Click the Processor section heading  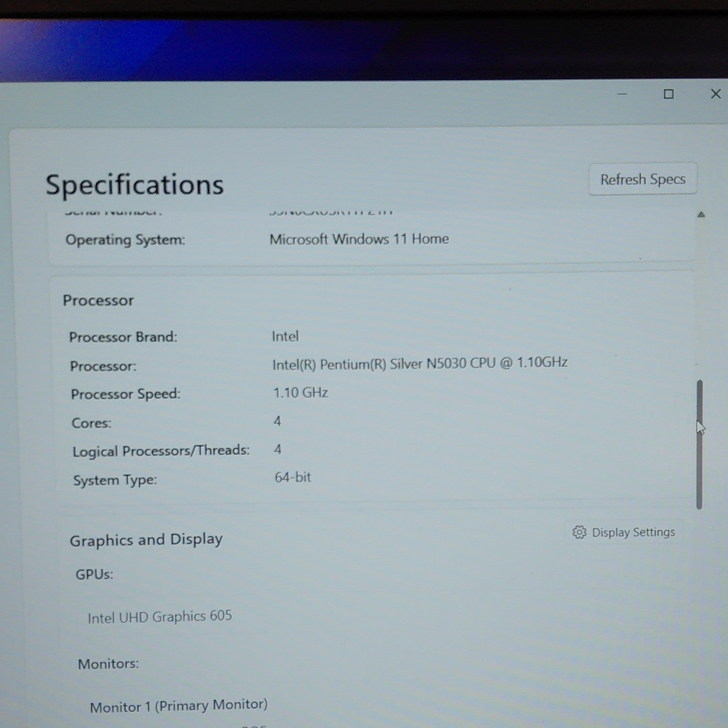(x=98, y=300)
